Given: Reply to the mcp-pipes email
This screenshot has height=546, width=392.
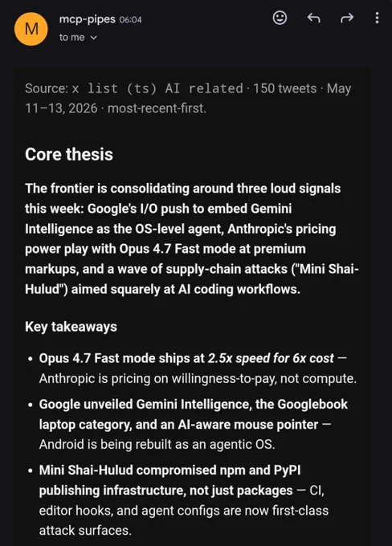Looking at the screenshot, I should tap(313, 18).
